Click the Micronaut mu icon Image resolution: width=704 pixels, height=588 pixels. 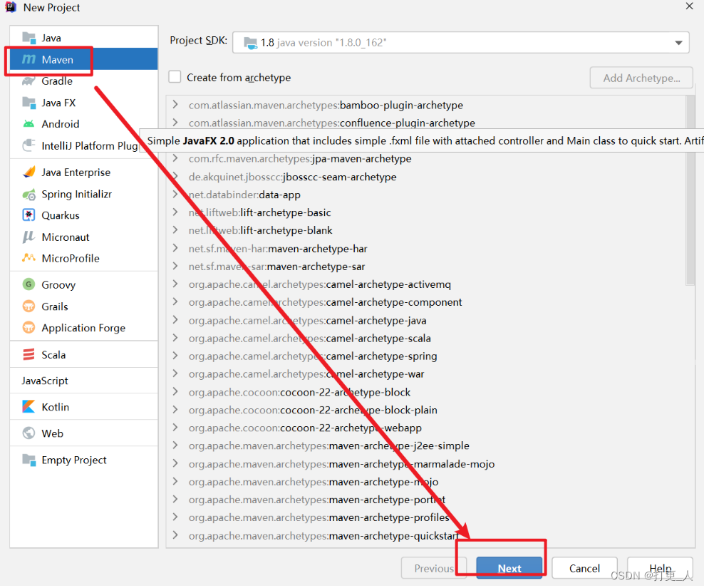click(29, 237)
